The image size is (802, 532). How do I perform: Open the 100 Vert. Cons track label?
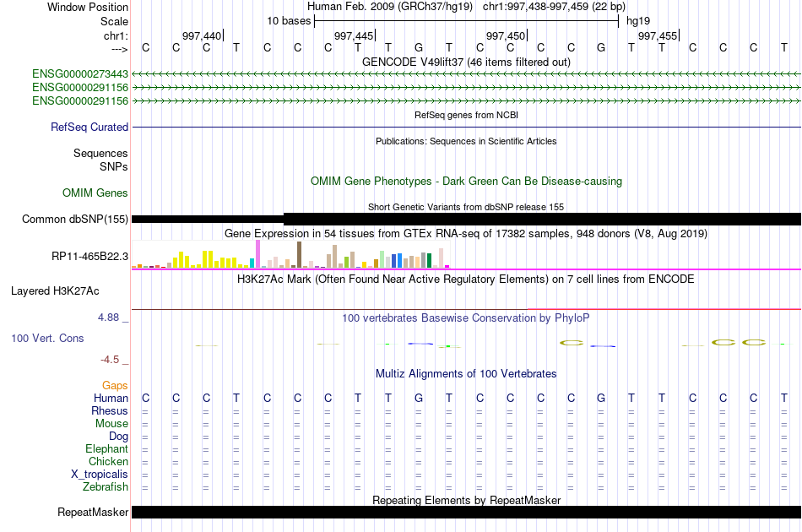click(x=47, y=338)
